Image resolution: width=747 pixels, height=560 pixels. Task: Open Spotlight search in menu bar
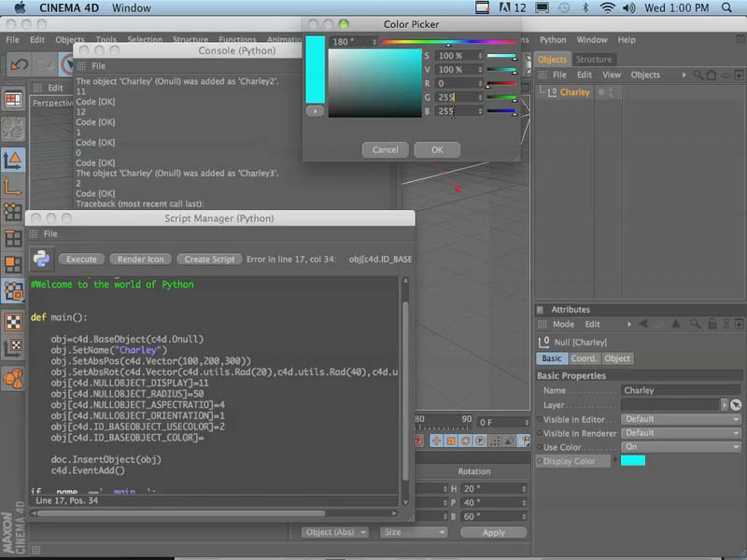[x=726, y=7]
